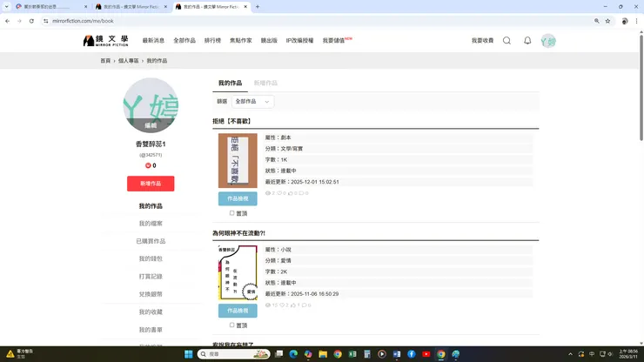Open 兌換銀幣 in the sidebar
This screenshot has height=362, width=644.
click(x=151, y=294)
